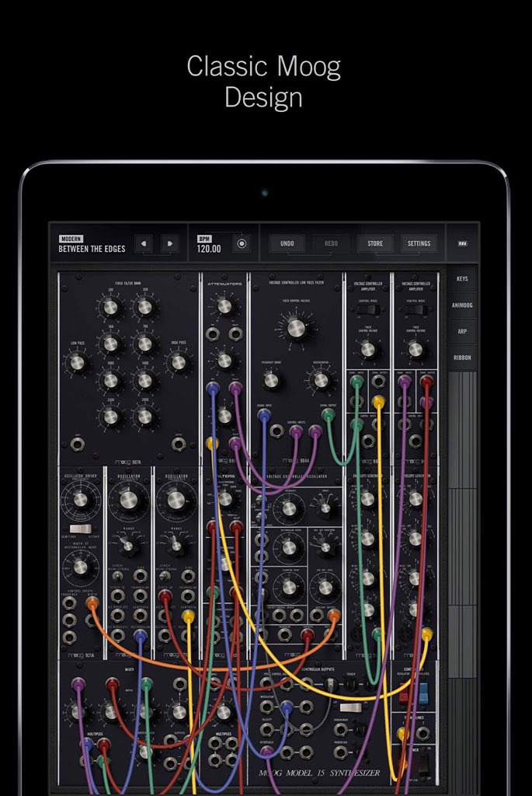The image size is (532, 796).
Task: Click the Fixed Control Voltage knob on low pass filter
Action: [x=297, y=329]
